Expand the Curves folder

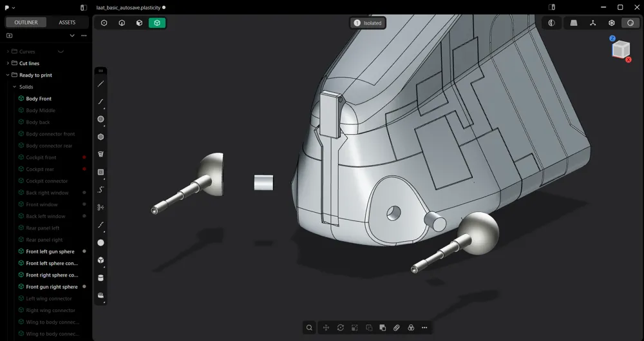point(8,52)
